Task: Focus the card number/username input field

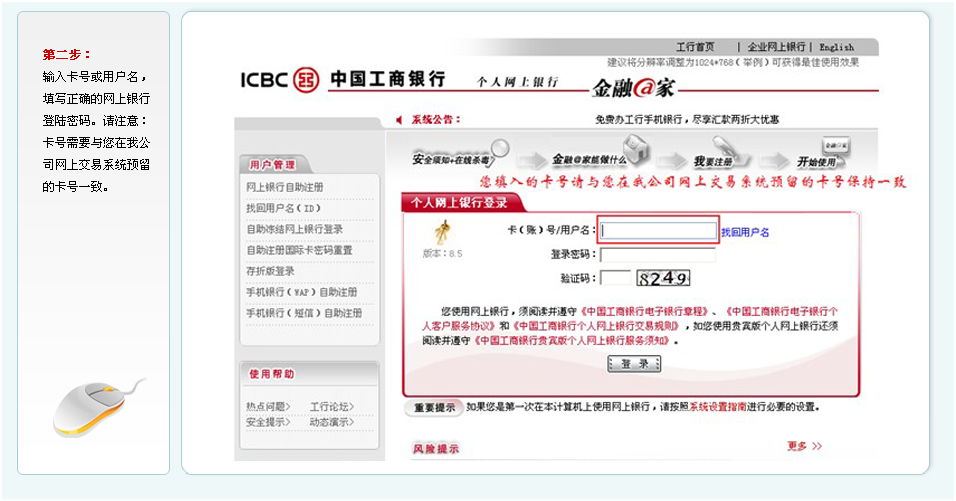Action: [658, 231]
